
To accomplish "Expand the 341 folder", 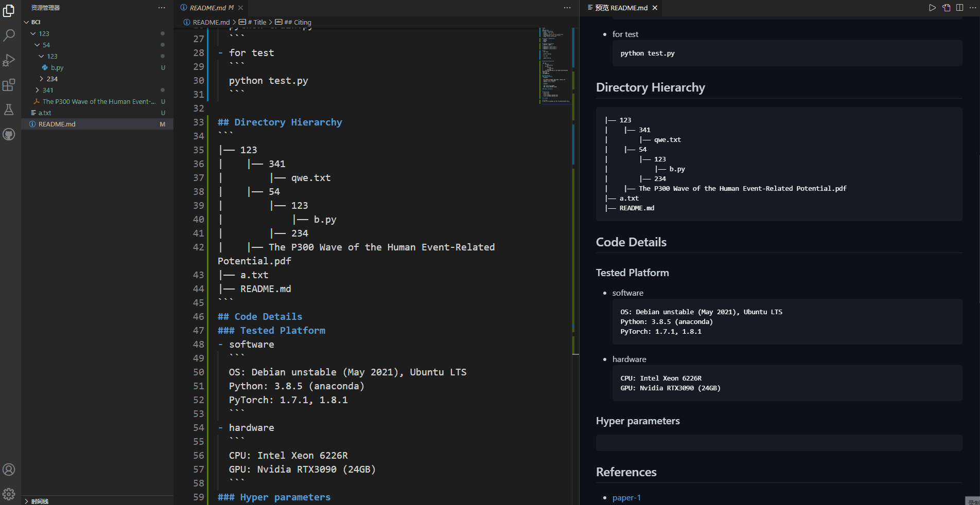I will pyautogui.click(x=37, y=90).
